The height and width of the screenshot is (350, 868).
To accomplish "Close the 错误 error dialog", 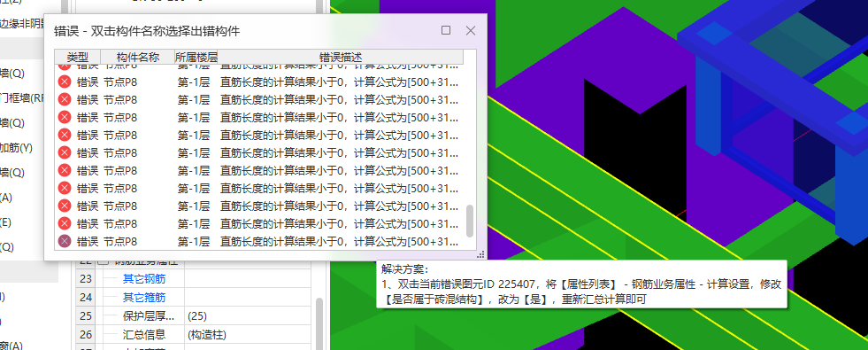I will [x=471, y=30].
